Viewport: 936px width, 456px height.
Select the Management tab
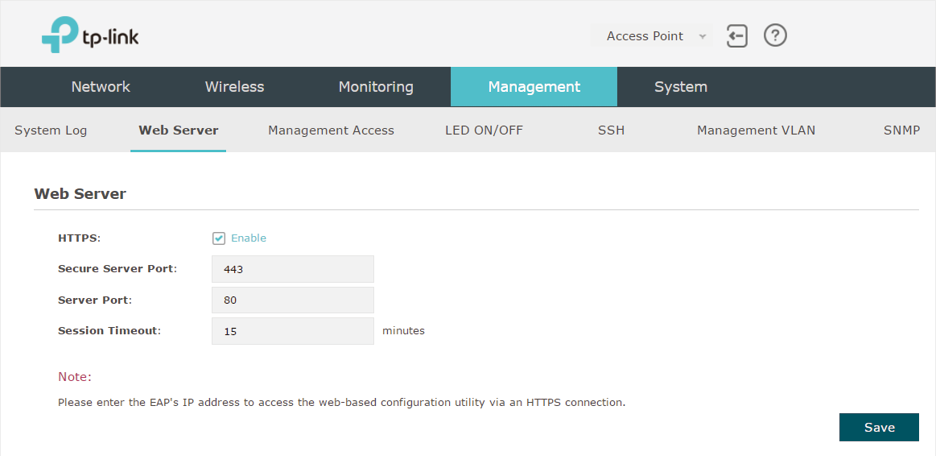[x=534, y=87]
